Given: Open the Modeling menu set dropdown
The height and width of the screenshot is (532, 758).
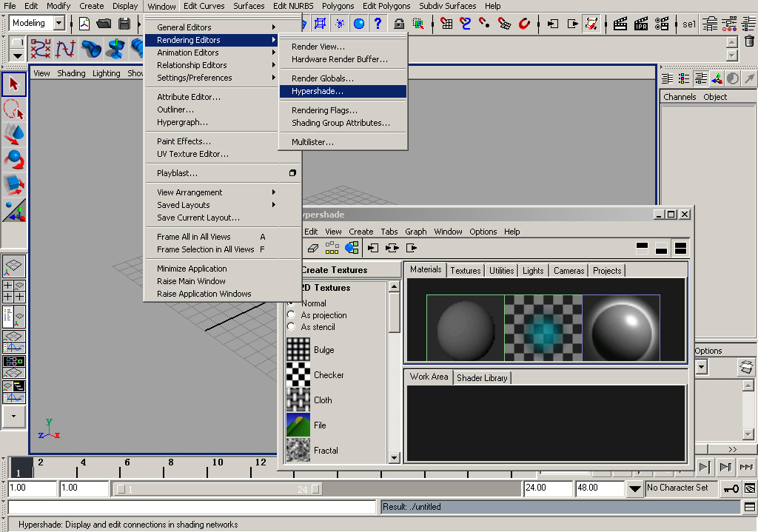Looking at the screenshot, I should coord(59,23).
